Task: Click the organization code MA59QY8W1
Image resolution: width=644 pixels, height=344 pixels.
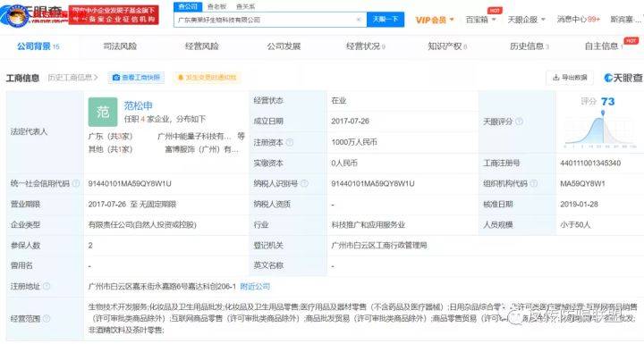Action: [x=582, y=183]
